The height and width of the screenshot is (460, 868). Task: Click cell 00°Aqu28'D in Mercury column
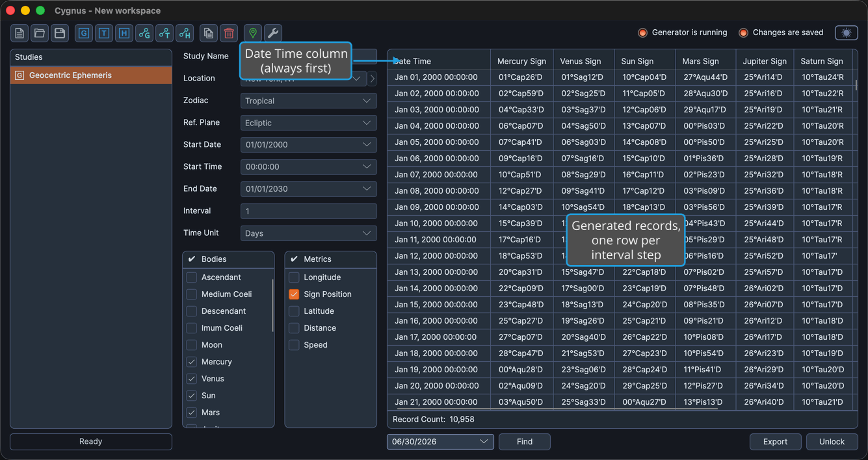click(x=521, y=370)
